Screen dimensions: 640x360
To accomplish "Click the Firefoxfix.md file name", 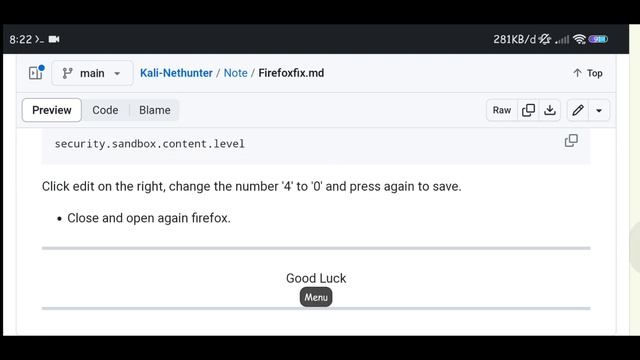I will coord(291,73).
